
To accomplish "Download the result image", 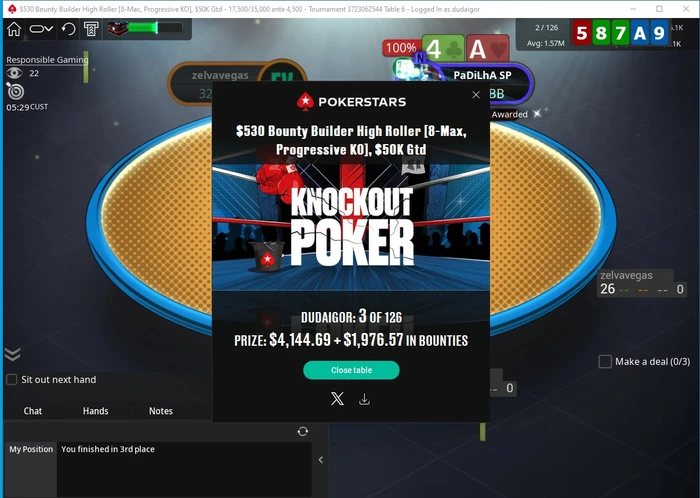I will [364, 399].
